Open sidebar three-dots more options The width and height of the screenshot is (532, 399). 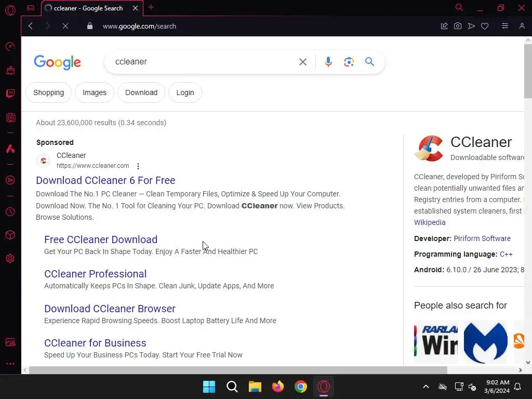(x=10, y=363)
